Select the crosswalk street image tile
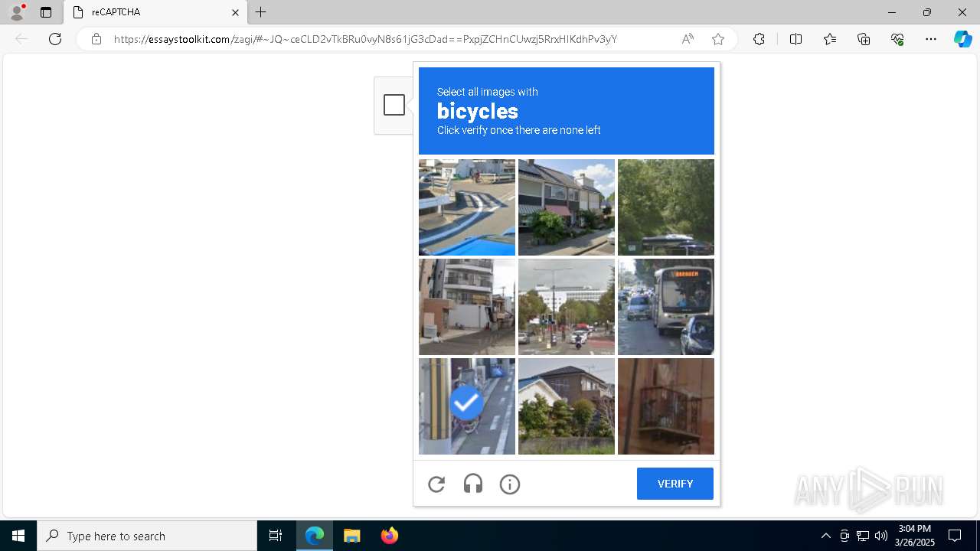980x551 pixels. [x=467, y=207]
